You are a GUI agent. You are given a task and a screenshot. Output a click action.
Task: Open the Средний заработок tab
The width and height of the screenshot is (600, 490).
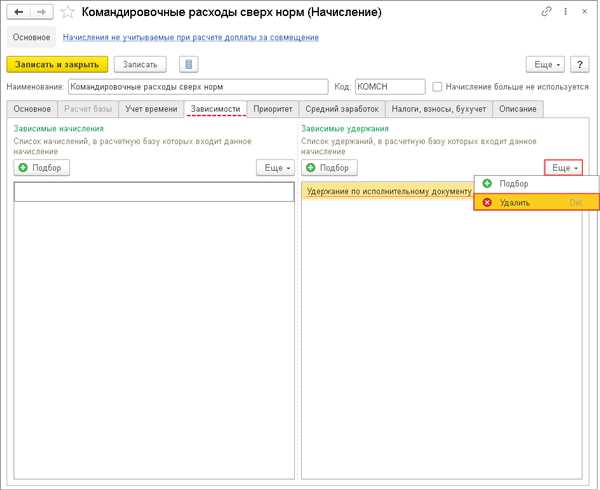coord(342,109)
